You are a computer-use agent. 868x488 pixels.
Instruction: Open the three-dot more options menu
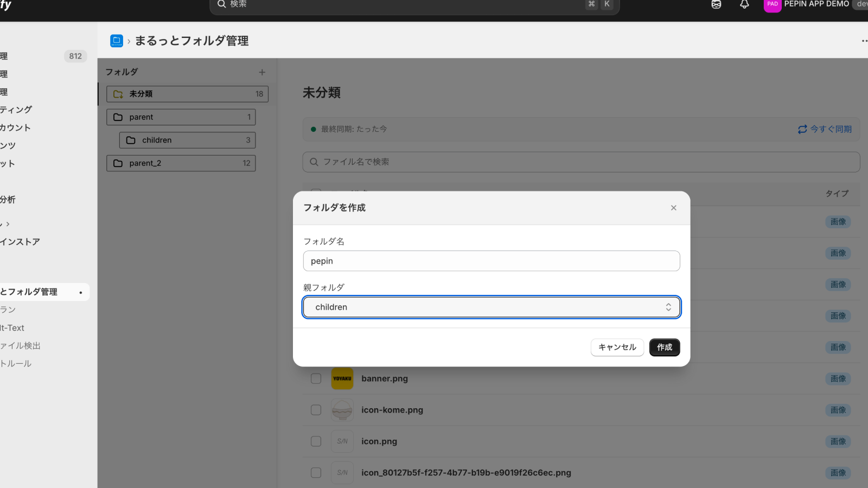(x=864, y=41)
